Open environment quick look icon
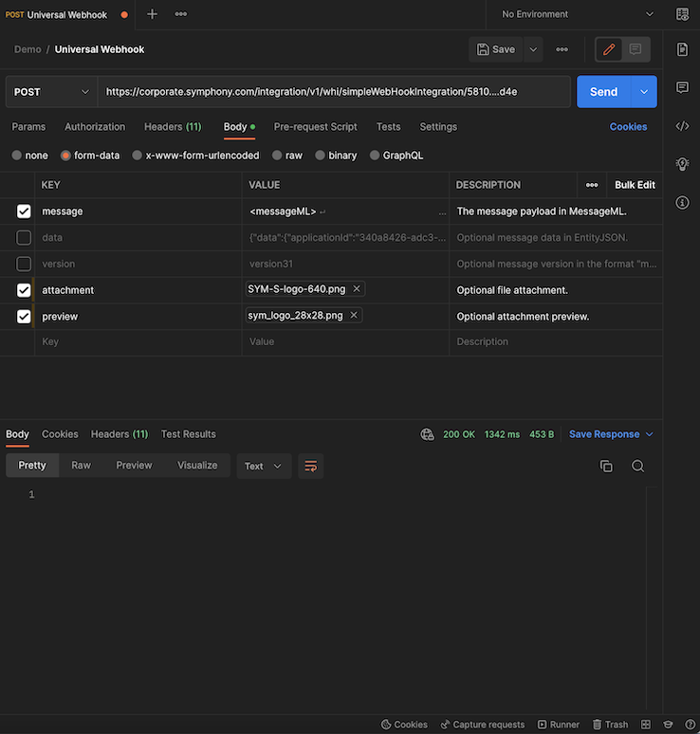The height and width of the screenshot is (734, 700). (682, 14)
